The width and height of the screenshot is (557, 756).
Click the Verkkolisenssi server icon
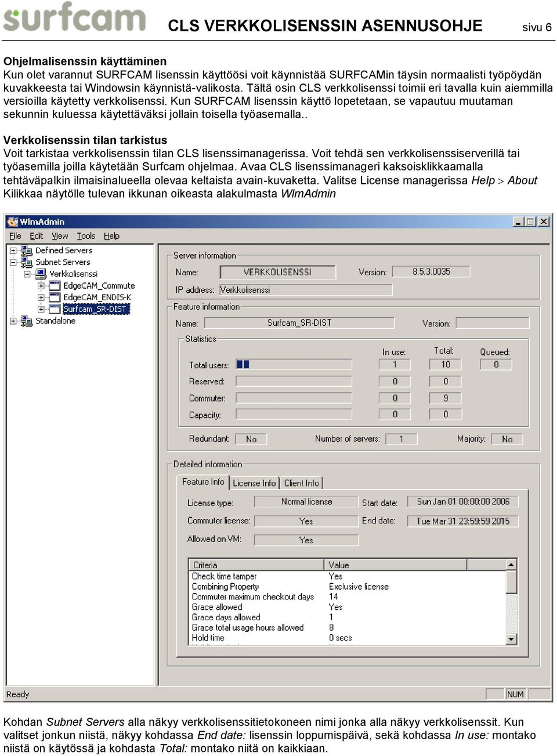tap(41, 274)
